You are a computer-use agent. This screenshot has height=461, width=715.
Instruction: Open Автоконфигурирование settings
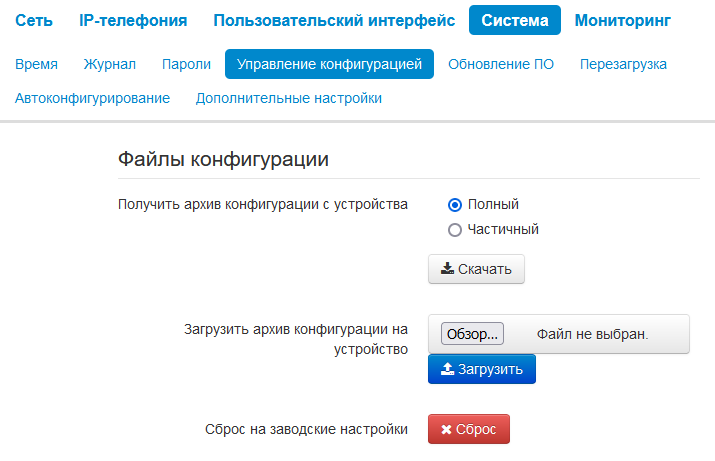tap(93, 98)
